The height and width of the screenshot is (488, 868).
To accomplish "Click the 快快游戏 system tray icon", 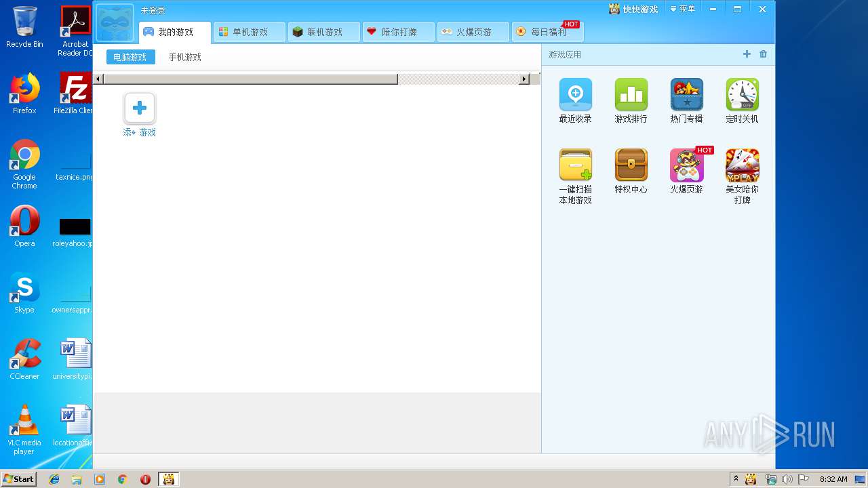I will tap(751, 479).
